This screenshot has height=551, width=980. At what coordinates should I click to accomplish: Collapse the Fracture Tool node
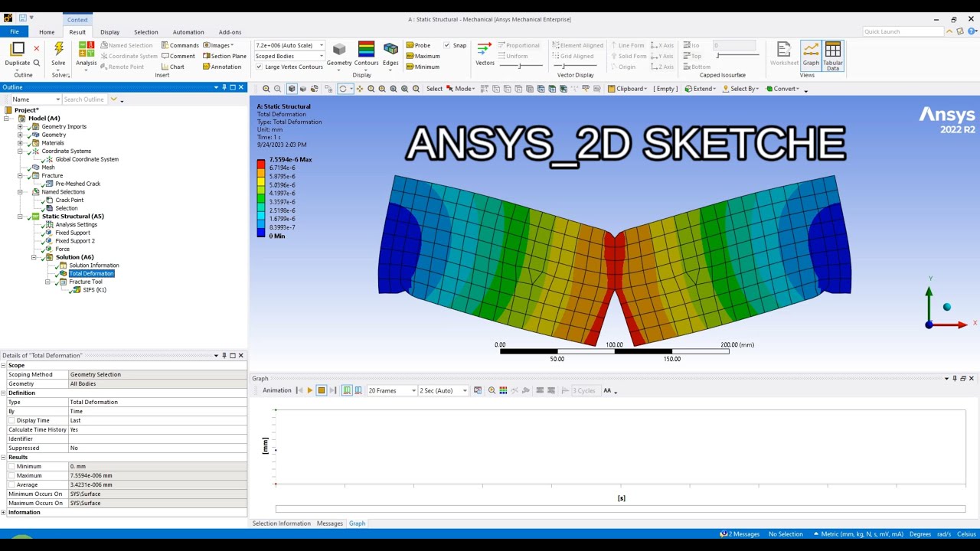pyautogui.click(x=48, y=282)
